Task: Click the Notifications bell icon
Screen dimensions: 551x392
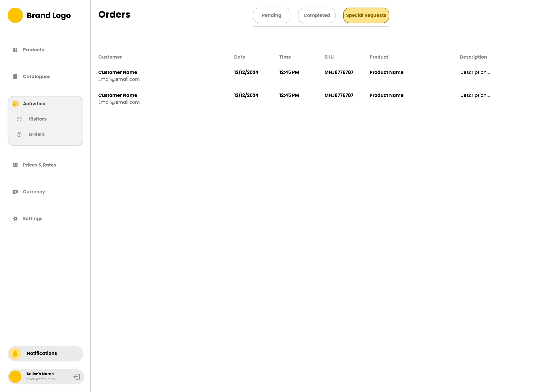Action: [x=15, y=353]
